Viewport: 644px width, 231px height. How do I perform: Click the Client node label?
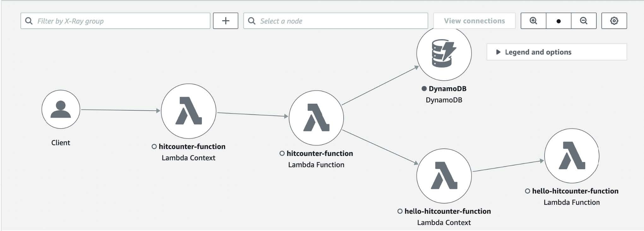click(x=61, y=143)
